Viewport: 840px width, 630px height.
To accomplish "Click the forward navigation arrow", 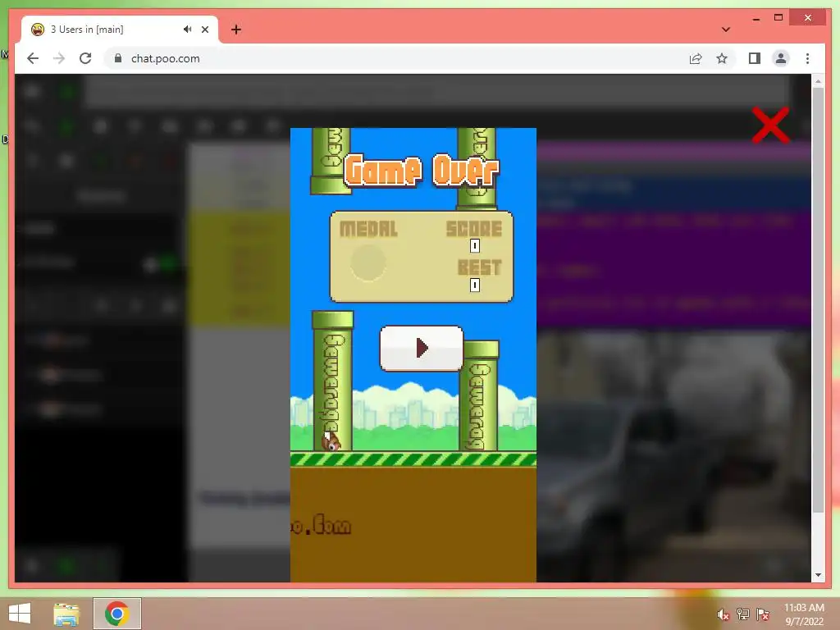I will click(x=59, y=58).
